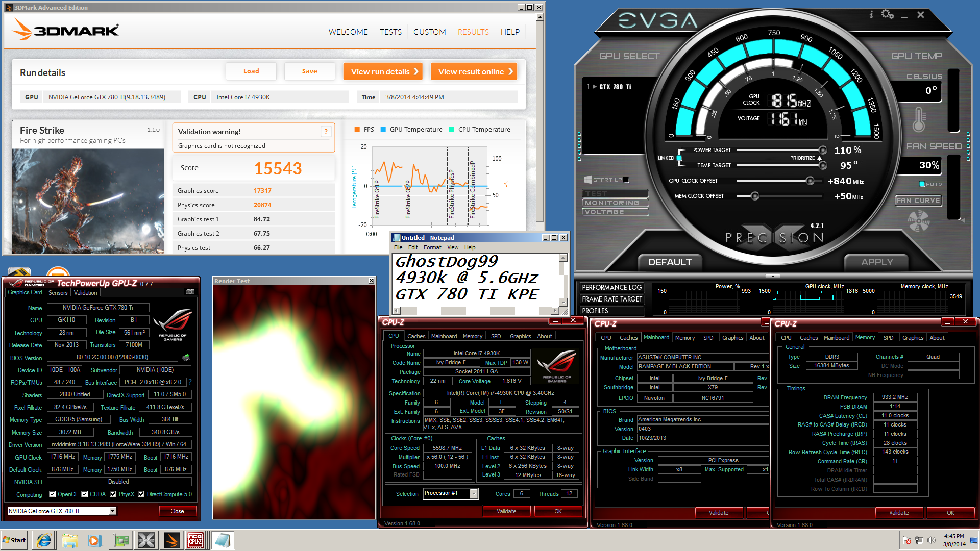980x551 pixels.
Task: Click the Mem Clock Offset slider knob
Action: coord(755,196)
